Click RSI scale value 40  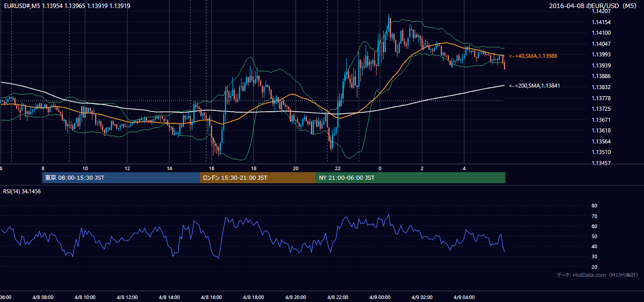coord(594,246)
